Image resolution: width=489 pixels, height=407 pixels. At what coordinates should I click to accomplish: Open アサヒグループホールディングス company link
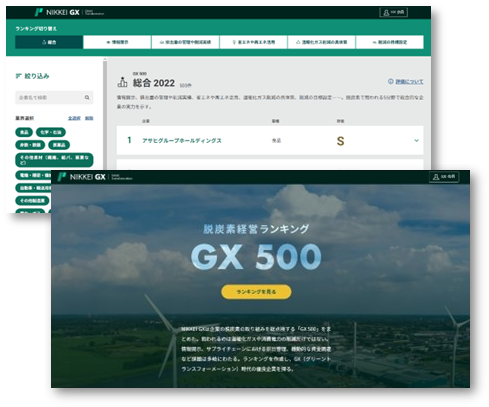click(x=182, y=141)
